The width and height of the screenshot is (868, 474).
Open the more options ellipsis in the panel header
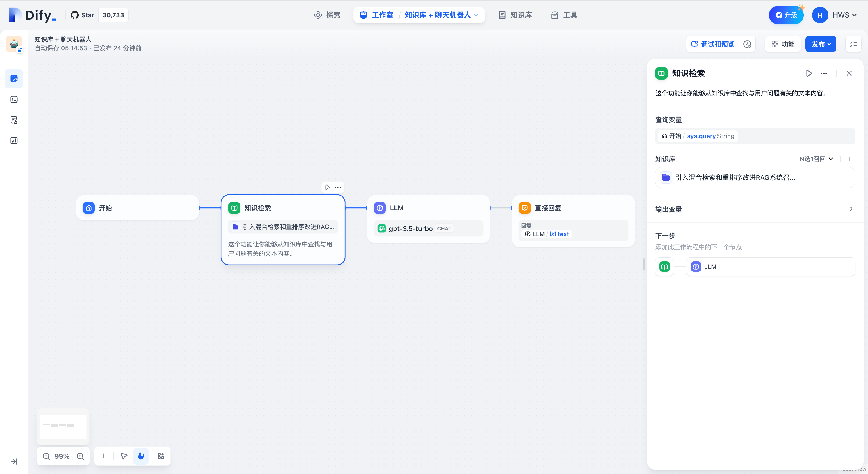coord(823,73)
